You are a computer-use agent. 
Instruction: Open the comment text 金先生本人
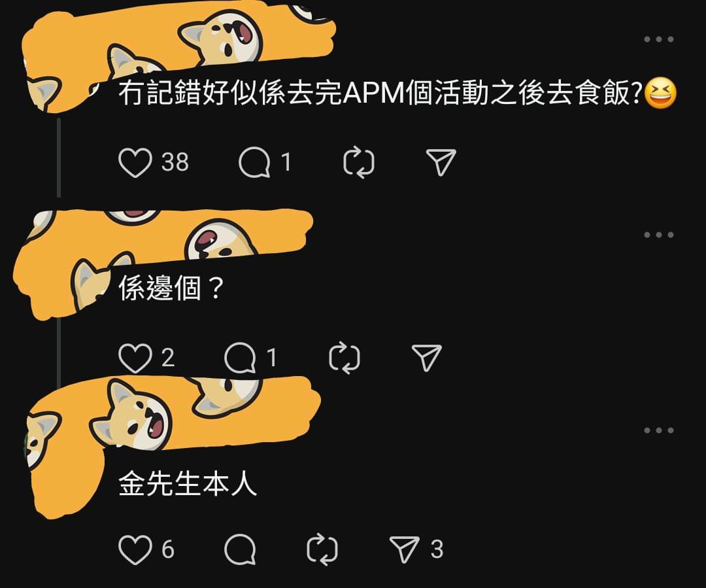[x=188, y=483]
